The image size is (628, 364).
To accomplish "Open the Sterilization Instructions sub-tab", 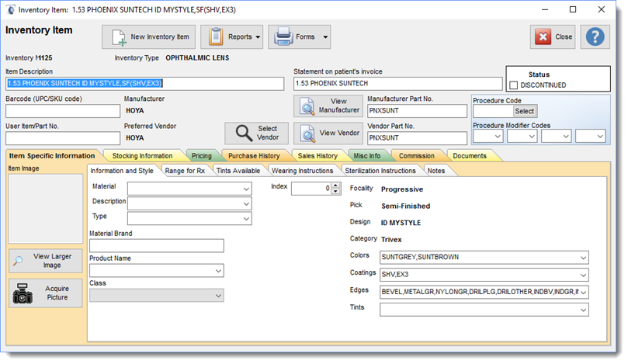I will [380, 171].
